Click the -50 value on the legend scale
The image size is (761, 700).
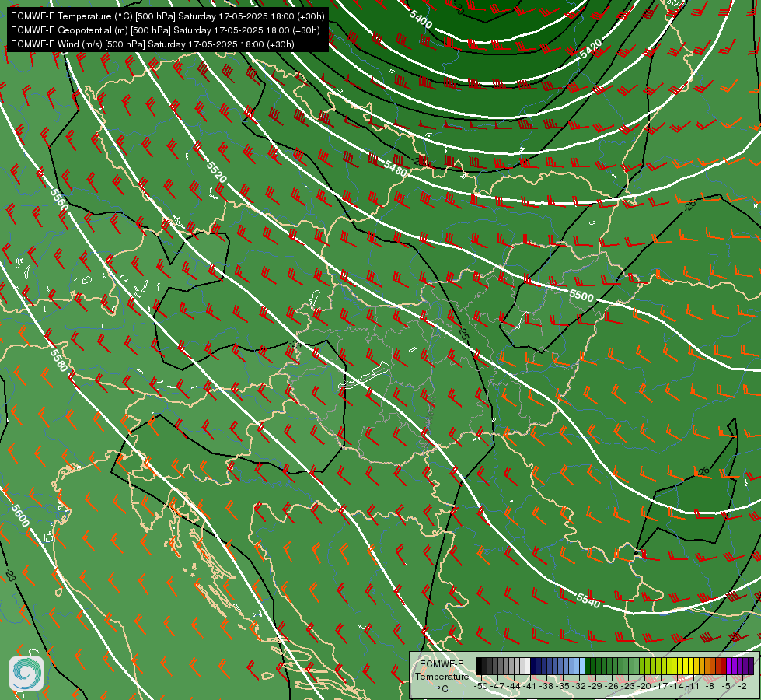click(481, 686)
